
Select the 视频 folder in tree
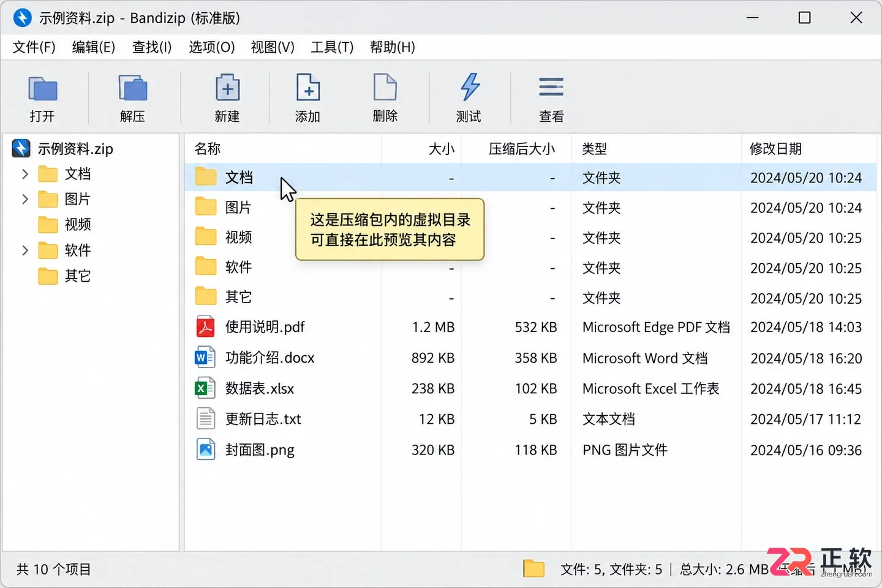pyautogui.click(x=65, y=225)
